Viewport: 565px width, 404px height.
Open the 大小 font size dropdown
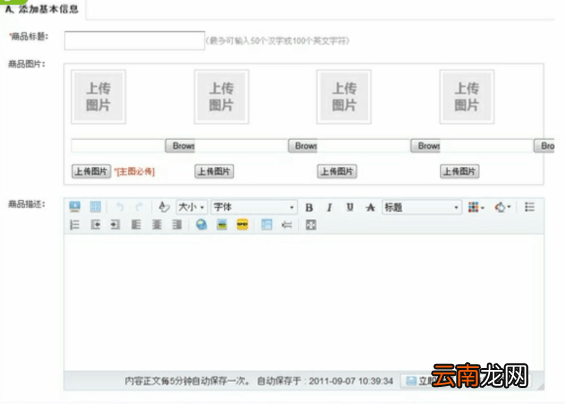pyautogui.click(x=191, y=207)
